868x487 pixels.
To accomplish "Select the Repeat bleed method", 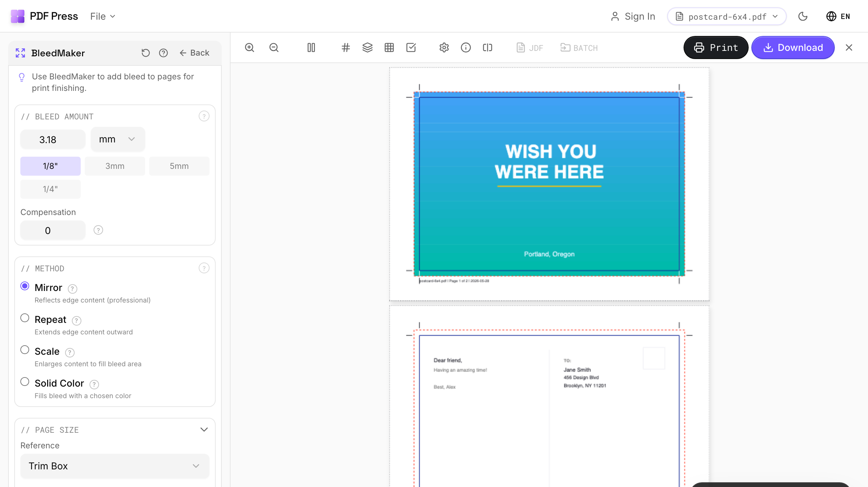I will pyautogui.click(x=25, y=318).
